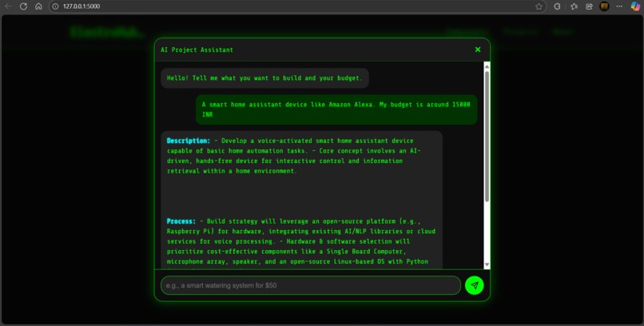Click the chat scrollbar up arrow

click(487, 66)
